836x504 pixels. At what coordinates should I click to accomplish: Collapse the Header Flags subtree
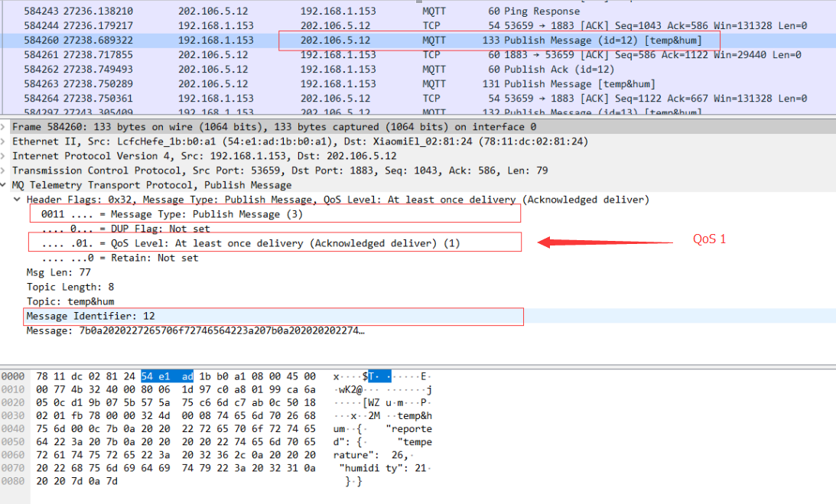17,199
